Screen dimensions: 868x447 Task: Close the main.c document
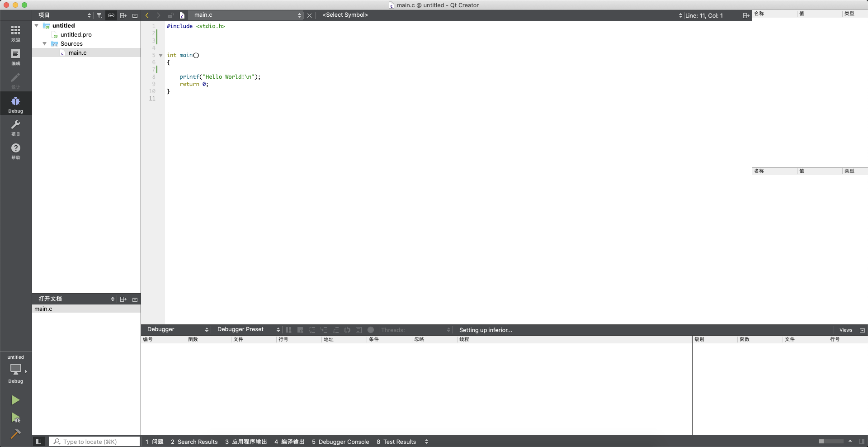(309, 15)
